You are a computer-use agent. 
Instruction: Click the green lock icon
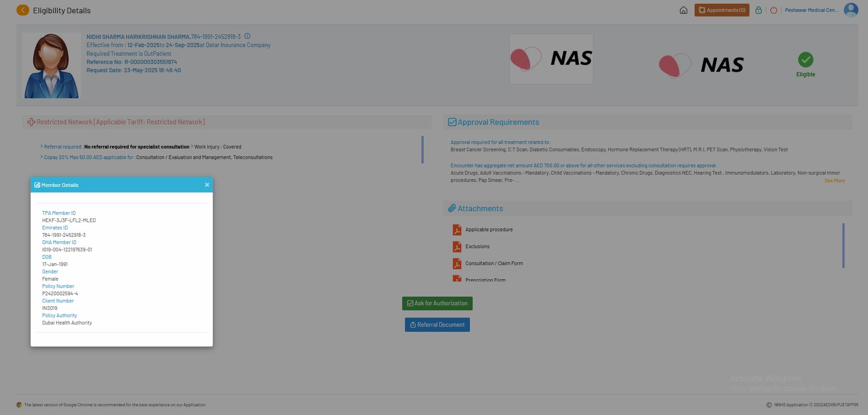click(758, 10)
